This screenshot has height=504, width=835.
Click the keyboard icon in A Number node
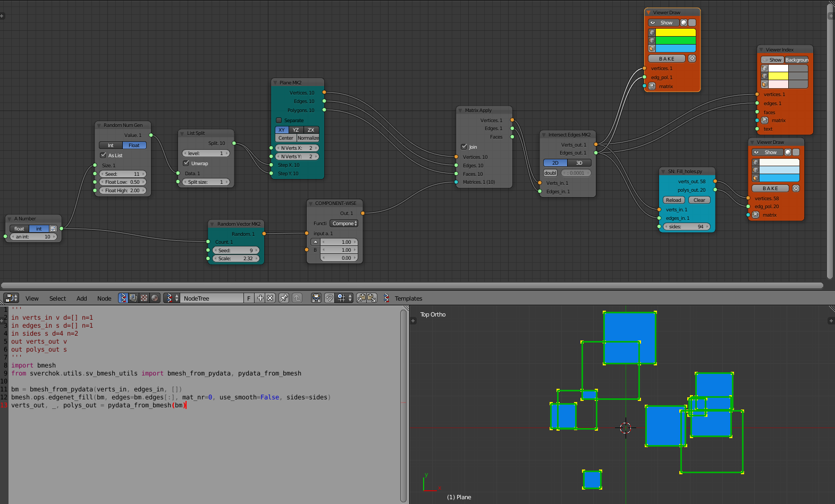53,228
